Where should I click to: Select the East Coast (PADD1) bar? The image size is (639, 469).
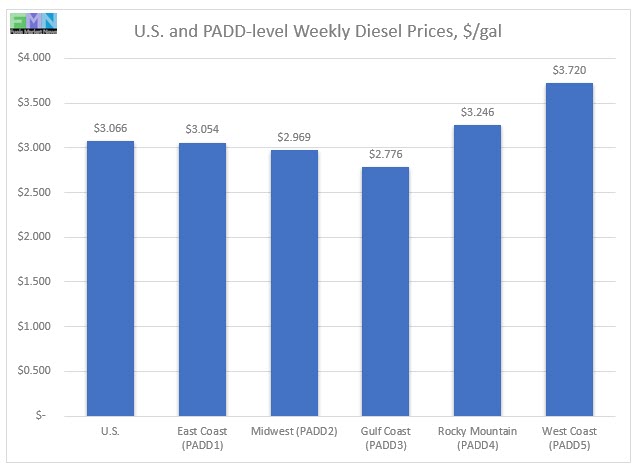(201, 279)
